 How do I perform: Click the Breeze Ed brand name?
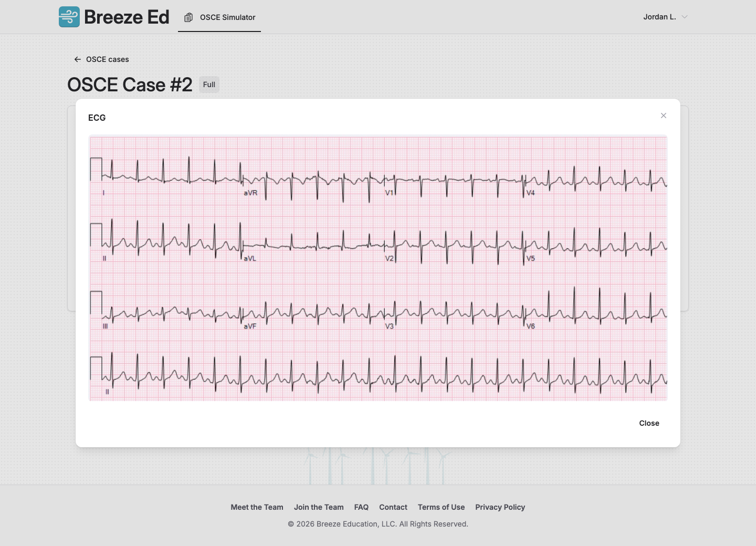tap(127, 17)
